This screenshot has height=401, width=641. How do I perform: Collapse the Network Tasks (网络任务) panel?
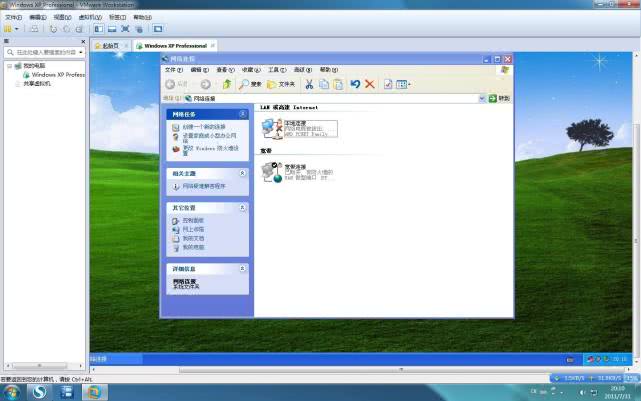(242, 115)
